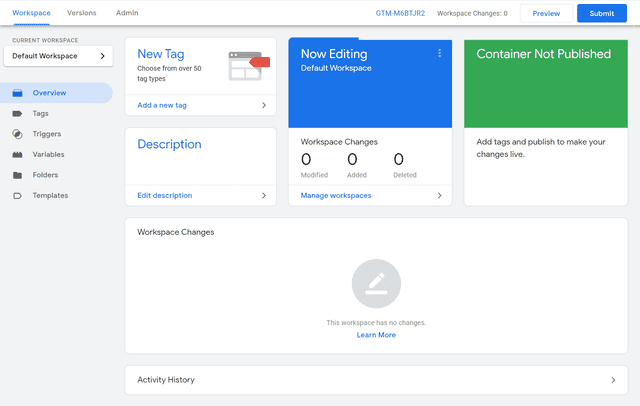Click the green Container Not Published banner
Image resolution: width=640 pixels, height=406 pixels.
coord(546,84)
